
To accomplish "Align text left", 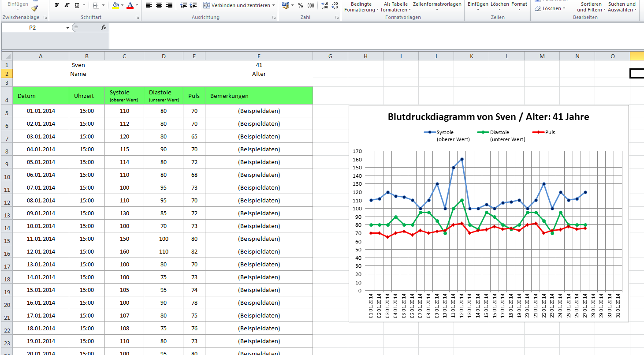I will click(149, 5).
